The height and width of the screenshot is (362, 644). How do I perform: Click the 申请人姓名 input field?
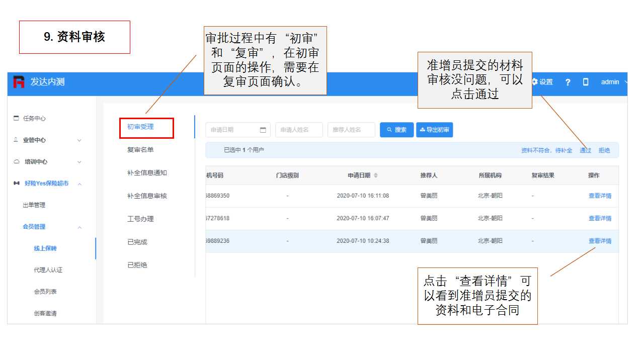tap(299, 130)
